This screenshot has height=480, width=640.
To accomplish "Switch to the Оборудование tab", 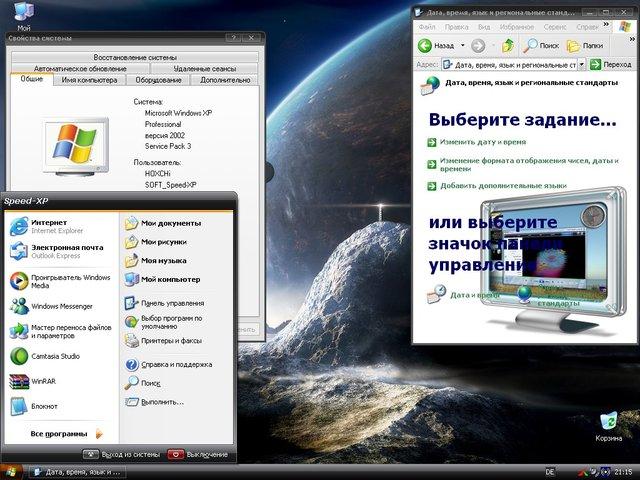I will click(x=158, y=80).
